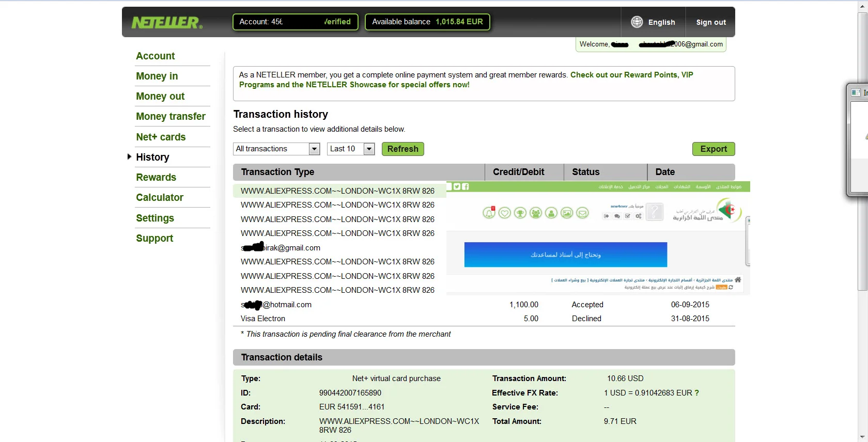Go to Net+ cards menu item

[x=161, y=137]
